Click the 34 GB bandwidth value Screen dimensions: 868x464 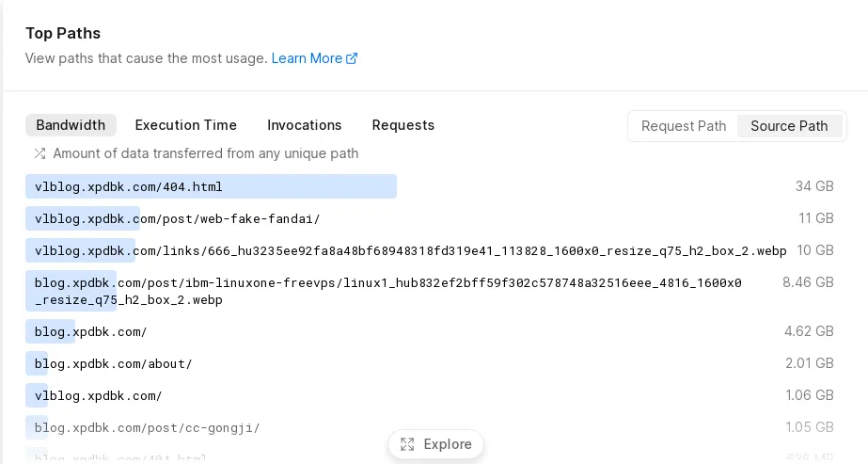point(814,186)
